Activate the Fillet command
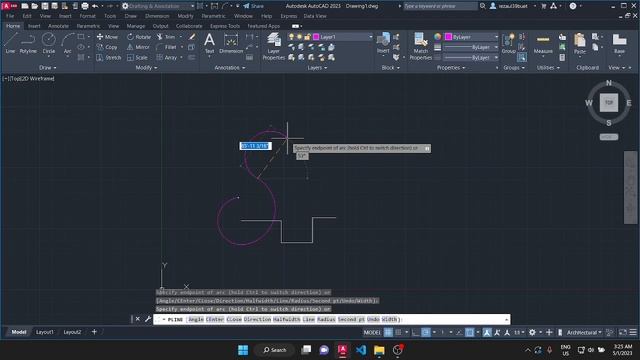The image size is (640, 360). 167,47
